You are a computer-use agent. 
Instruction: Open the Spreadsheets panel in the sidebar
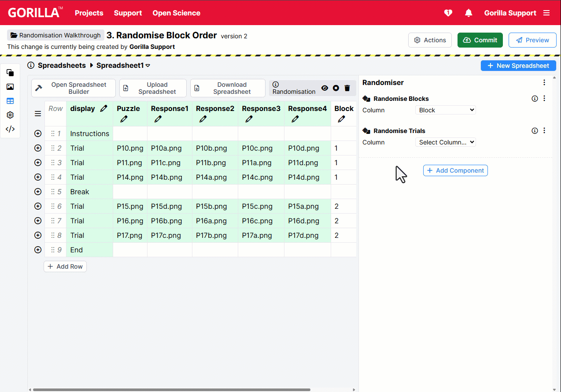(x=10, y=101)
